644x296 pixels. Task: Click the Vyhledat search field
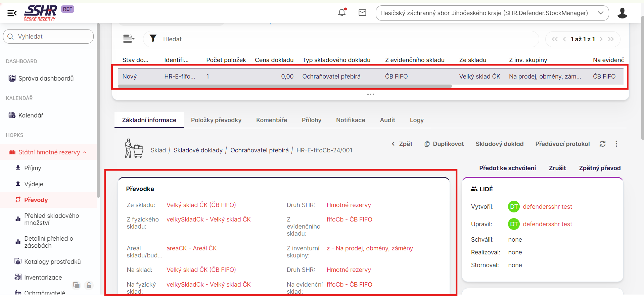point(49,37)
